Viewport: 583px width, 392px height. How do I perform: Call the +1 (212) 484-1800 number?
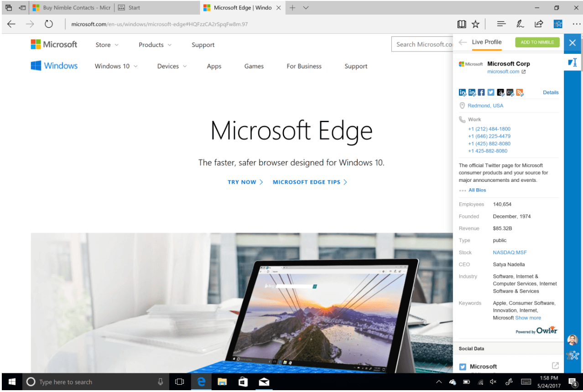tap(489, 129)
